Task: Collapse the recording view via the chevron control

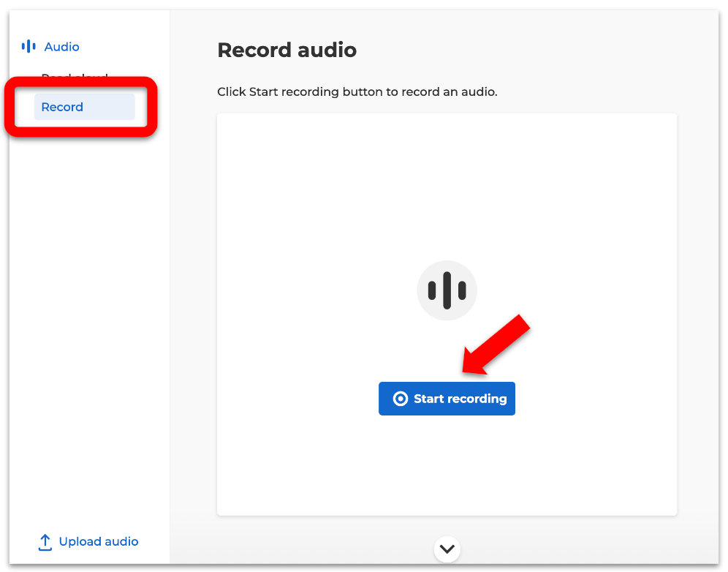Action: click(447, 549)
